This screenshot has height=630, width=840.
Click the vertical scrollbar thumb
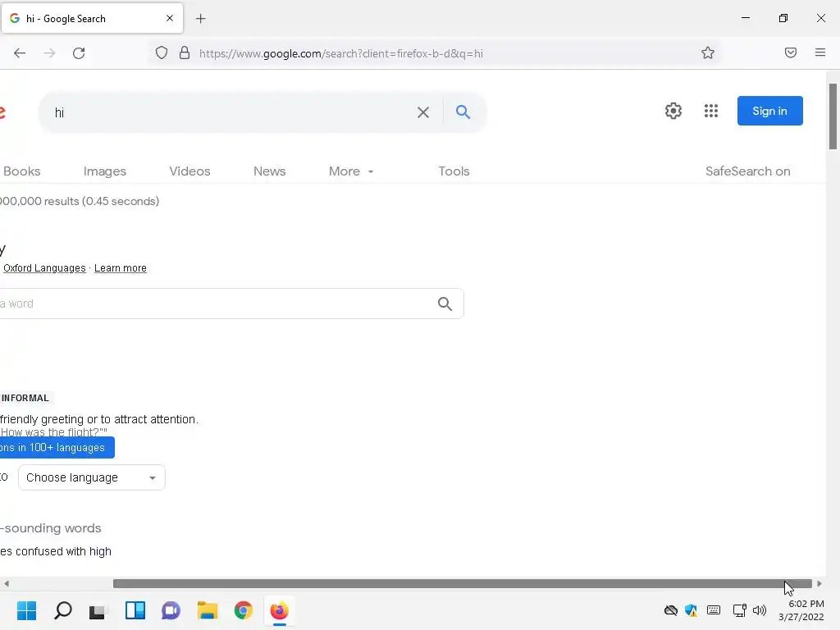click(833, 116)
